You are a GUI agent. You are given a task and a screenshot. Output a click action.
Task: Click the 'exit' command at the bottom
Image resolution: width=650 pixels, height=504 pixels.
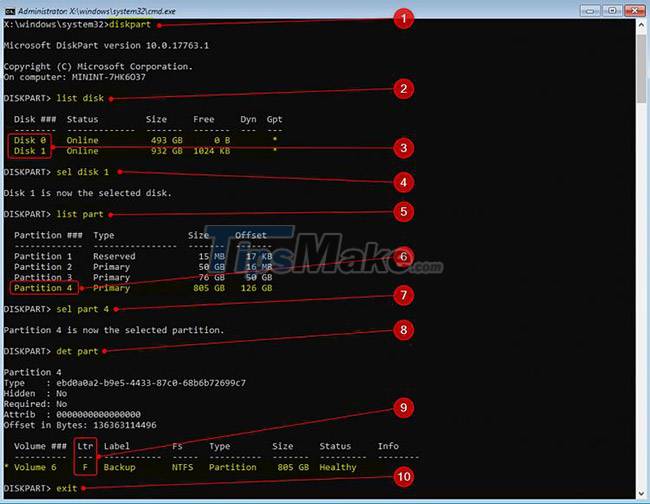(x=67, y=488)
